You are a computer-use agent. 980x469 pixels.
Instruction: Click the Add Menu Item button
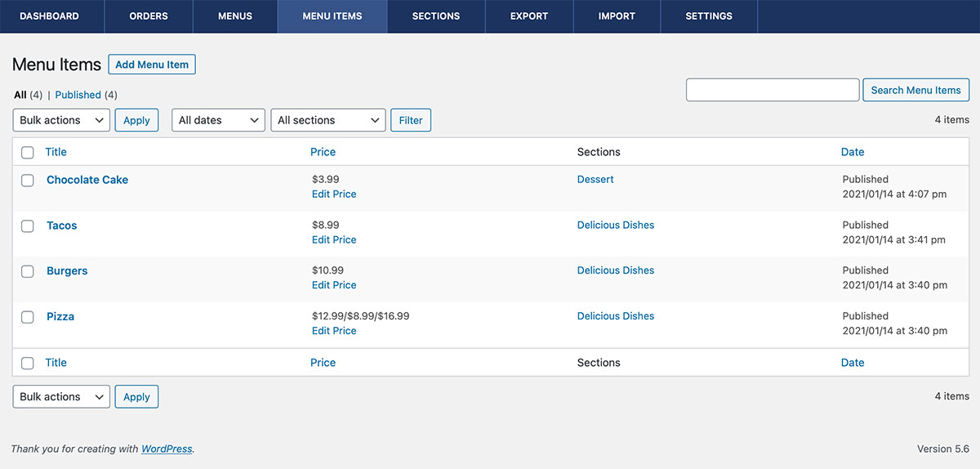pyautogui.click(x=152, y=65)
